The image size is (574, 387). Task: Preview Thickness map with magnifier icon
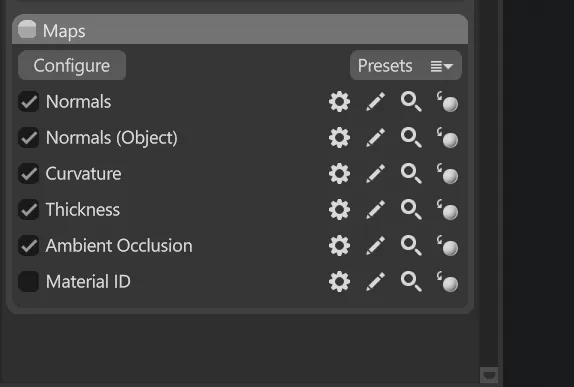pos(411,209)
